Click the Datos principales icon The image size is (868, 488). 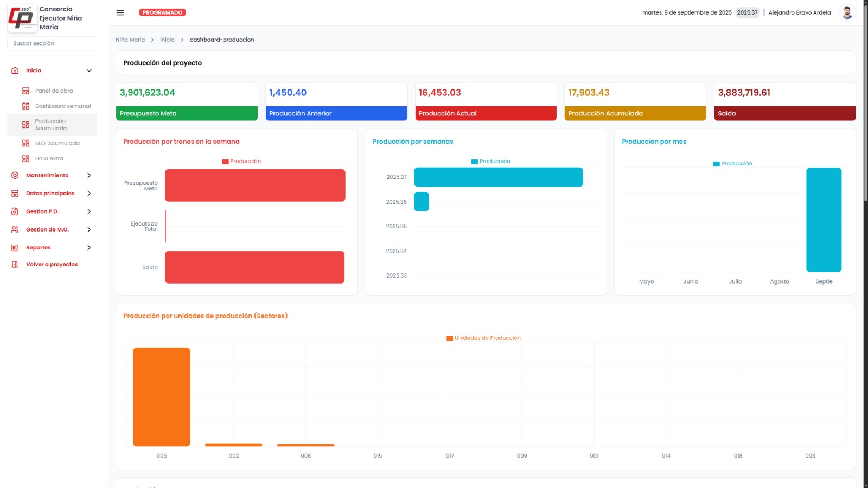(15, 194)
